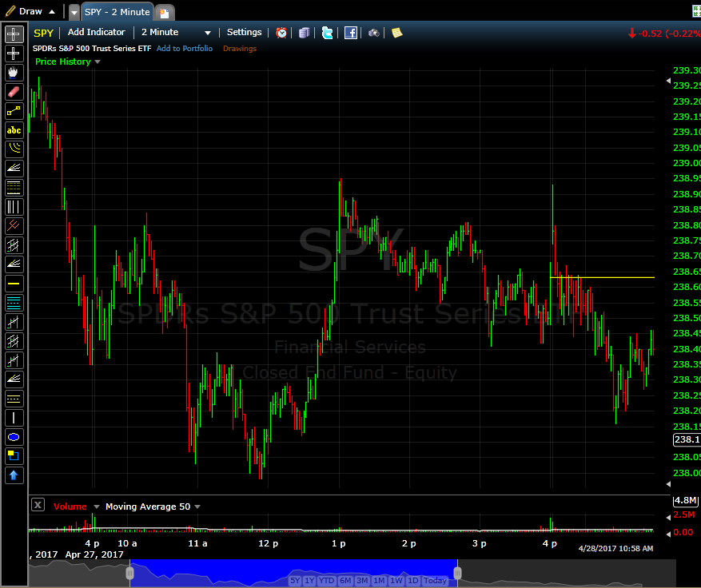Screen dimensions: 701x588
Task: Select the yellow arc drawing tool
Action: [14, 149]
